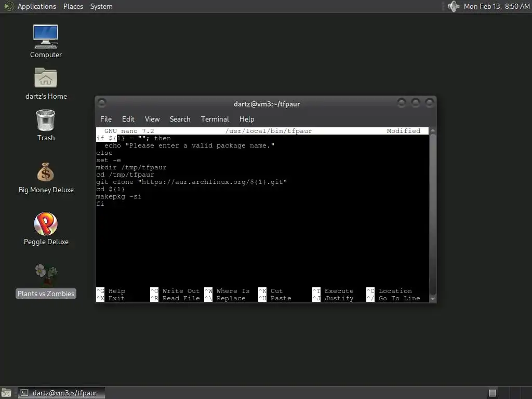Click the clock showing Mon Feb 13
The height and width of the screenshot is (399, 532).
(x=497, y=6)
